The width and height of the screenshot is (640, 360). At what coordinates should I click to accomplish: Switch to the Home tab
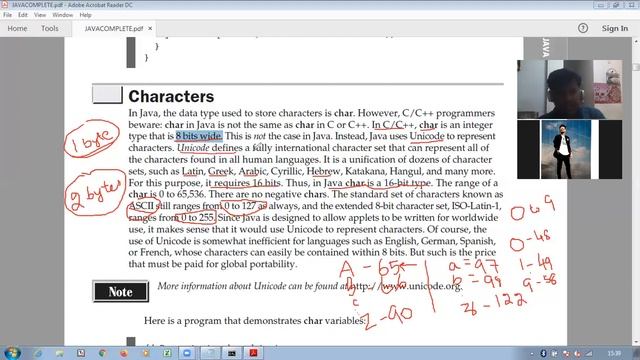(x=17, y=29)
